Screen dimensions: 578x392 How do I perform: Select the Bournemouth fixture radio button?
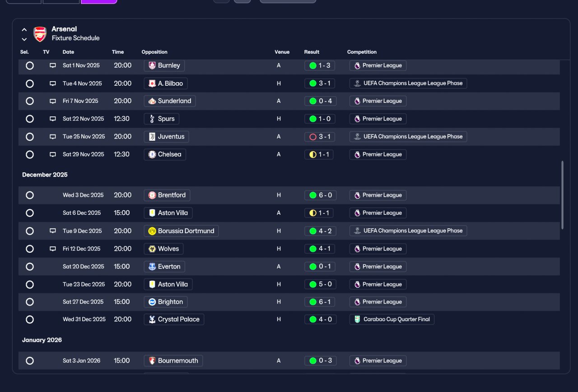click(x=30, y=361)
